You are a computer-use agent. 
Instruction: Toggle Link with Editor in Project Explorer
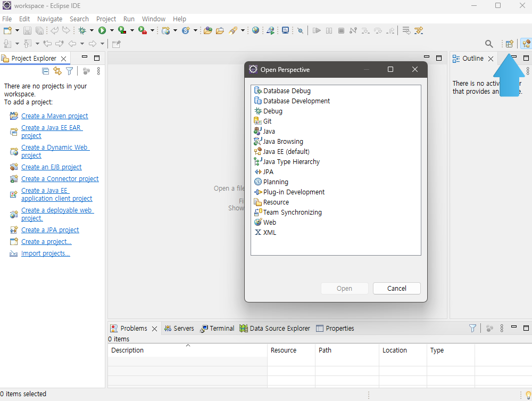57,71
